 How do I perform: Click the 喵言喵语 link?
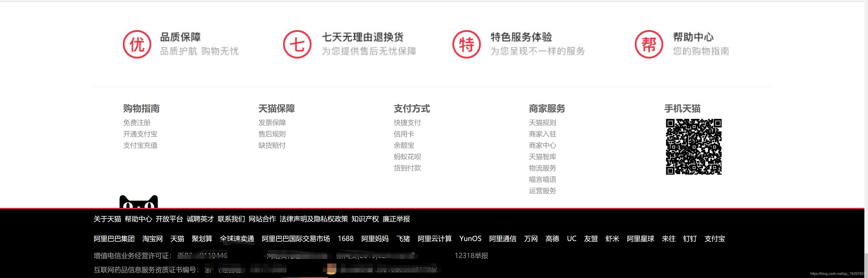(x=543, y=179)
